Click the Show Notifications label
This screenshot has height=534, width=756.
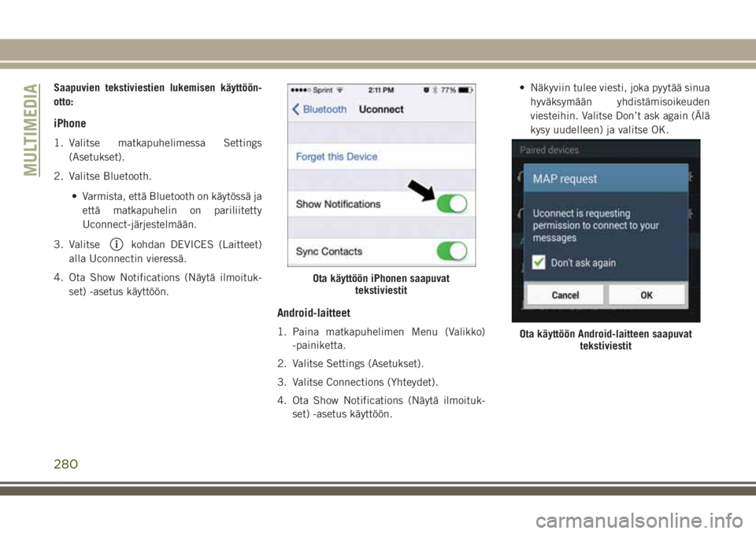pos(338,204)
